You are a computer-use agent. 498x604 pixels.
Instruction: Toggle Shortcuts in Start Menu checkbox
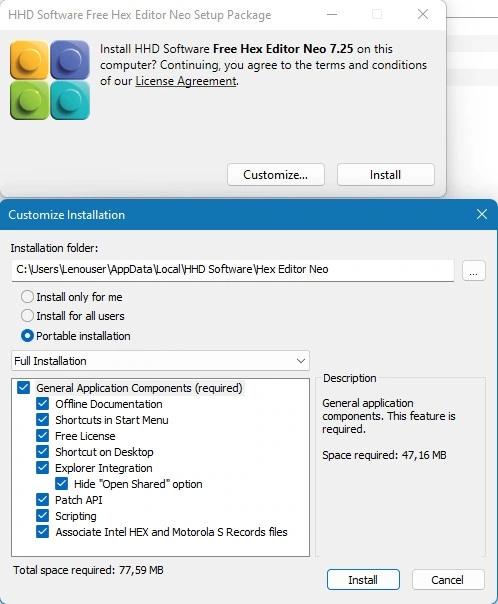(x=42, y=419)
